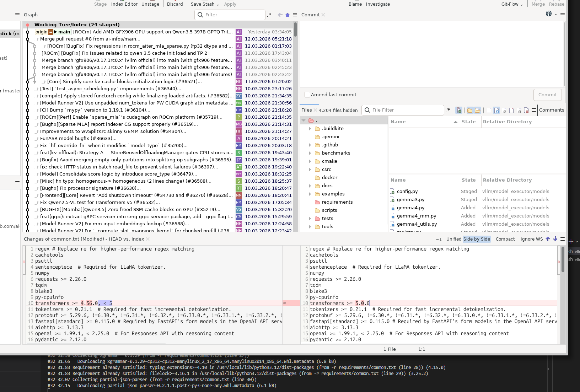Jump to previous change with up arrow
The image size is (580, 392).
[548, 239]
